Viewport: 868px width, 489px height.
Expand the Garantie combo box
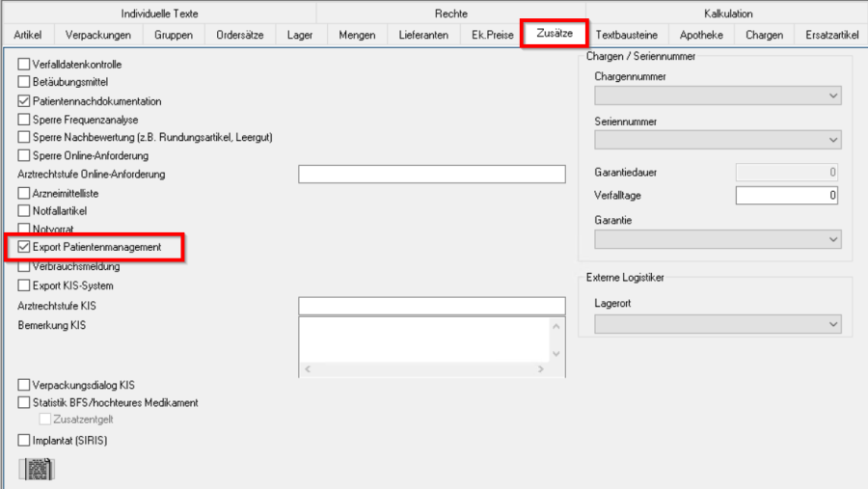tap(718, 239)
